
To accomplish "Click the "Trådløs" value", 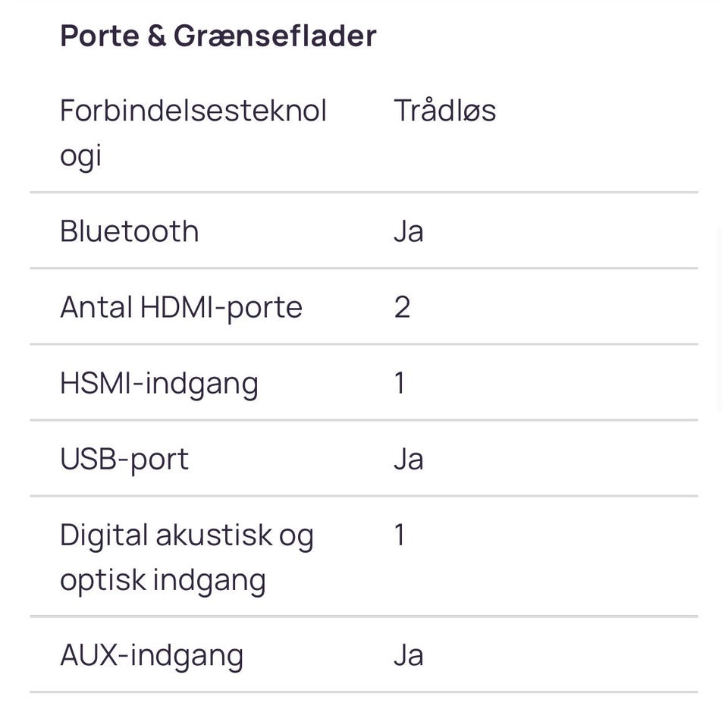I will tap(444, 111).
